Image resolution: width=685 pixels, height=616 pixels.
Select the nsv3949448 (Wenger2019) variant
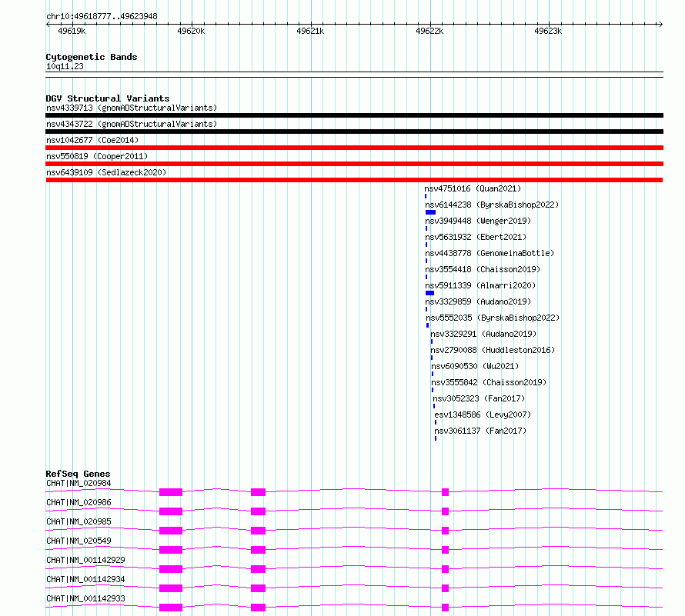click(x=478, y=221)
